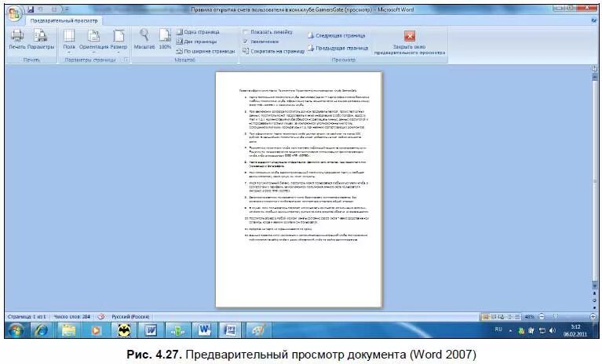
Task: Adjust the status bar zoom slider
Action: tap(556, 317)
